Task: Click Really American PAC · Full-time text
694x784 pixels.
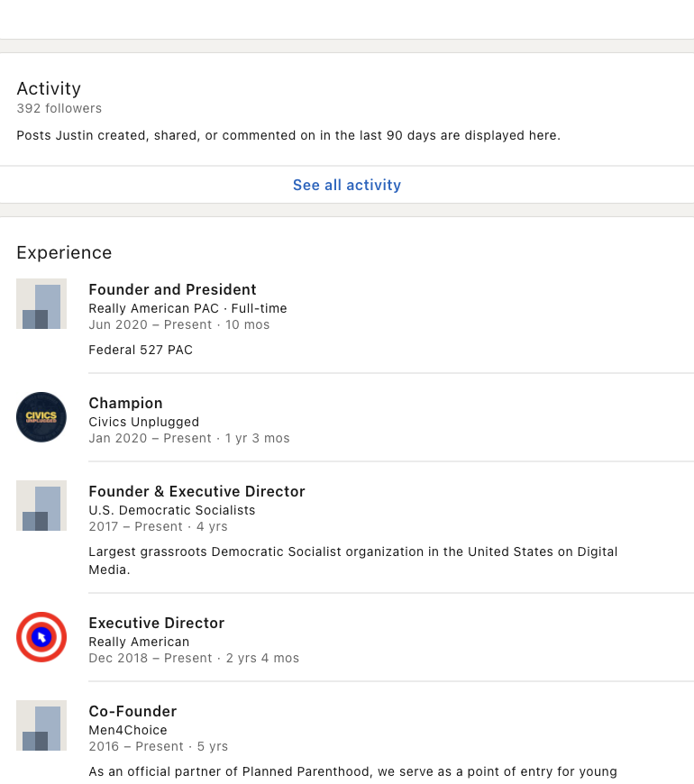Action: [x=187, y=308]
